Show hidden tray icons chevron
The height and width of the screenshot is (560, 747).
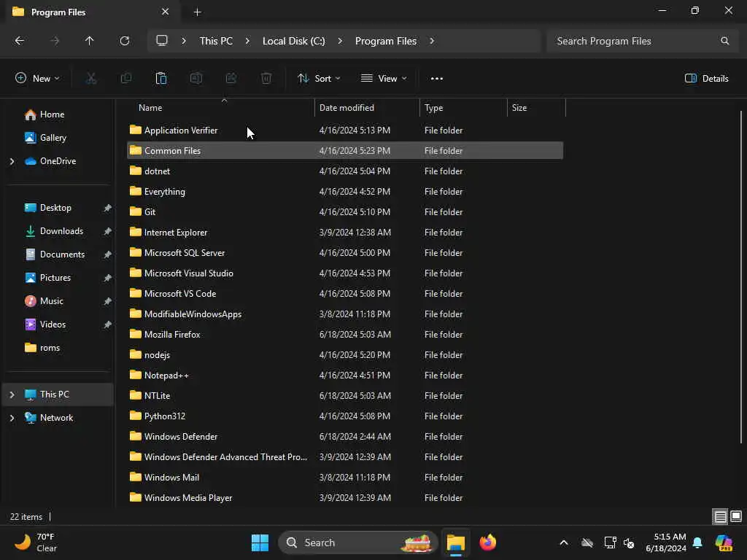point(564,542)
